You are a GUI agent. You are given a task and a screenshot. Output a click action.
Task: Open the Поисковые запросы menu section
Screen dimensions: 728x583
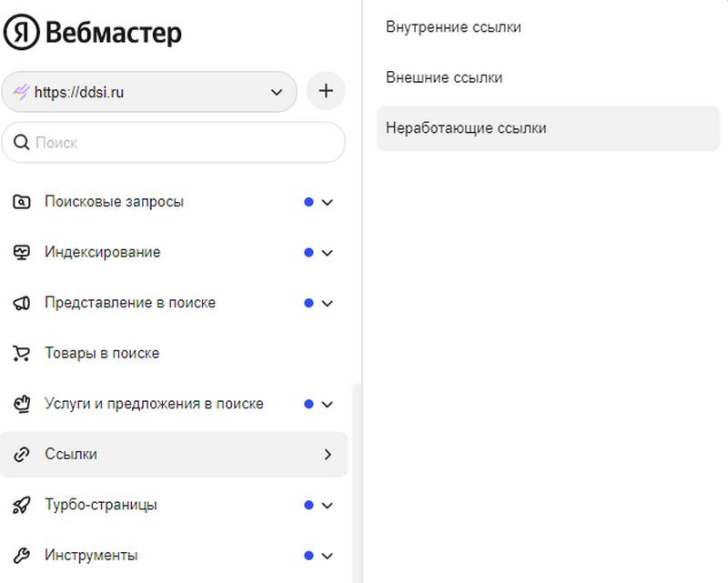click(x=173, y=202)
